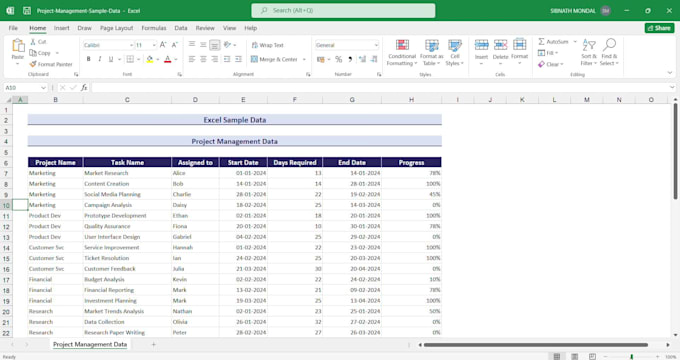The height and width of the screenshot is (360, 680).
Task: Decrease font size with the smaller A
Action: [x=175, y=45]
